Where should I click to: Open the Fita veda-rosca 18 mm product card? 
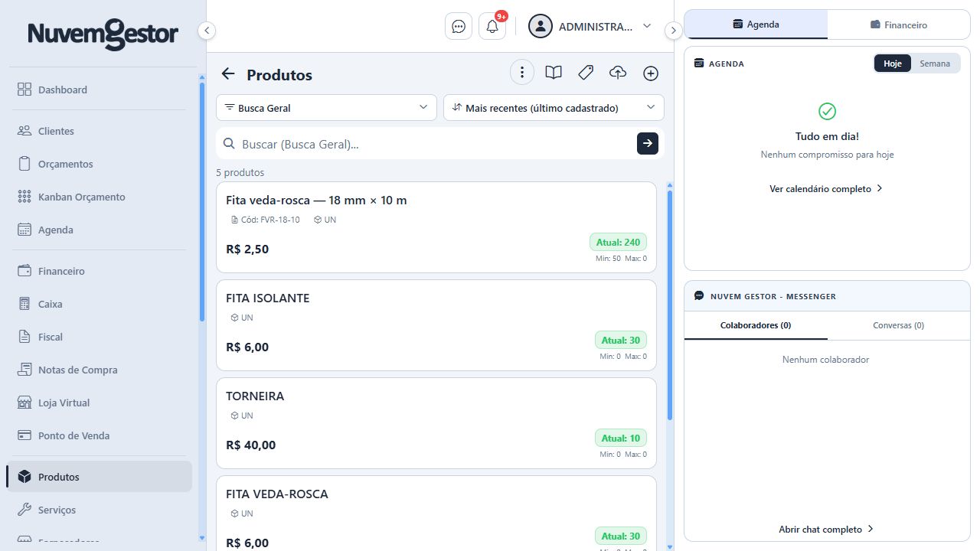click(436, 227)
